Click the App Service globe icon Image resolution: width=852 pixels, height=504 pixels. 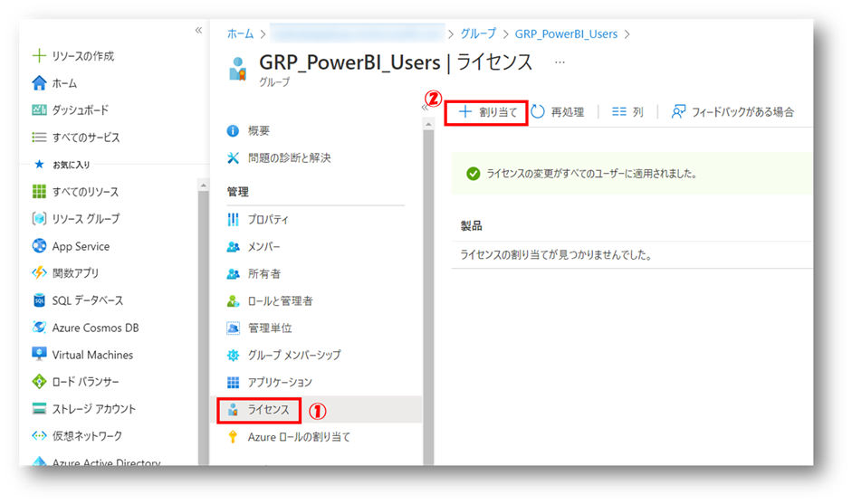pyautogui.click(x=39, y=246)
